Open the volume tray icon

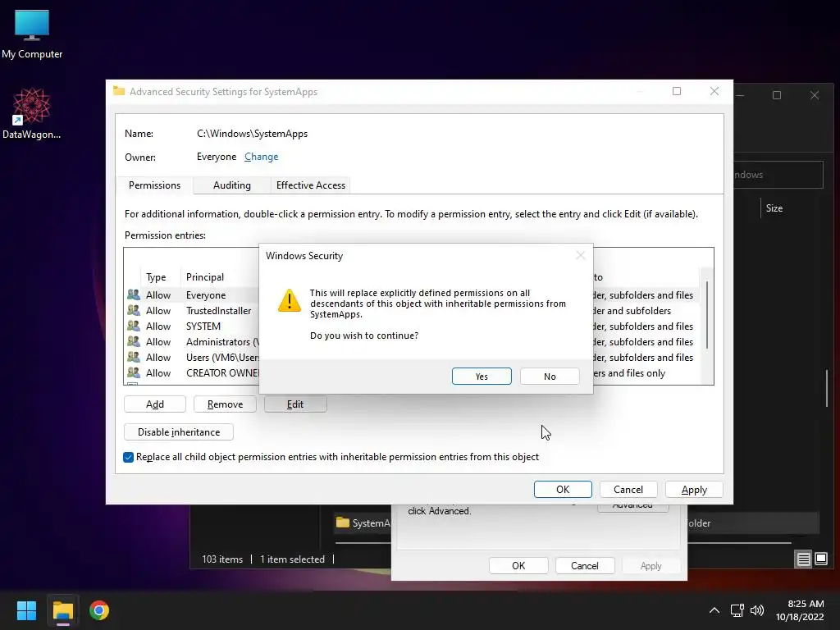pyautogui.click(x=757, y=610)
